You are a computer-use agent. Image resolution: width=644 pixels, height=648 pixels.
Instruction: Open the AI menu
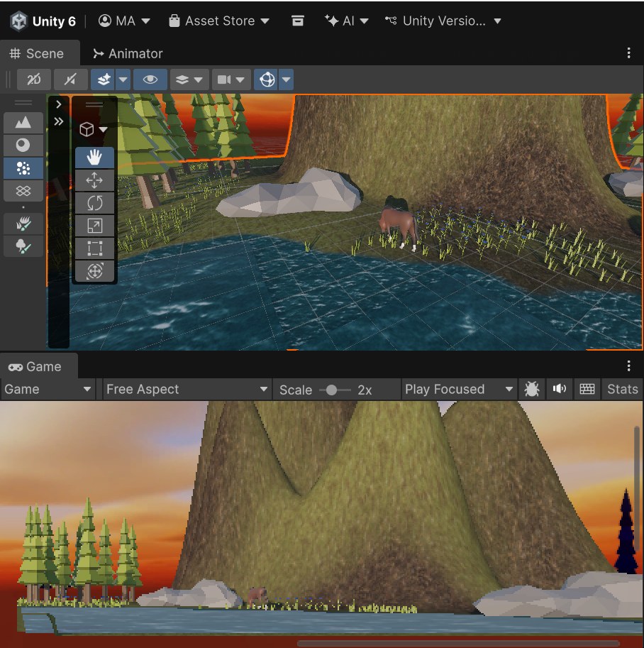click(x=346, y=21)
